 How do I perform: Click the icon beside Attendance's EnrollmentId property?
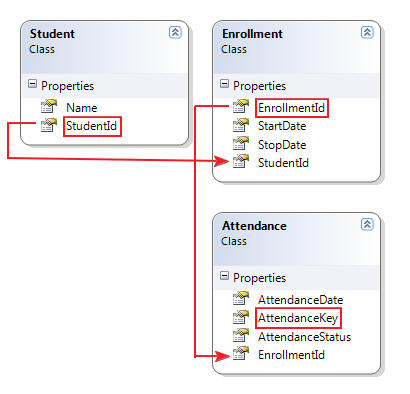241,354
